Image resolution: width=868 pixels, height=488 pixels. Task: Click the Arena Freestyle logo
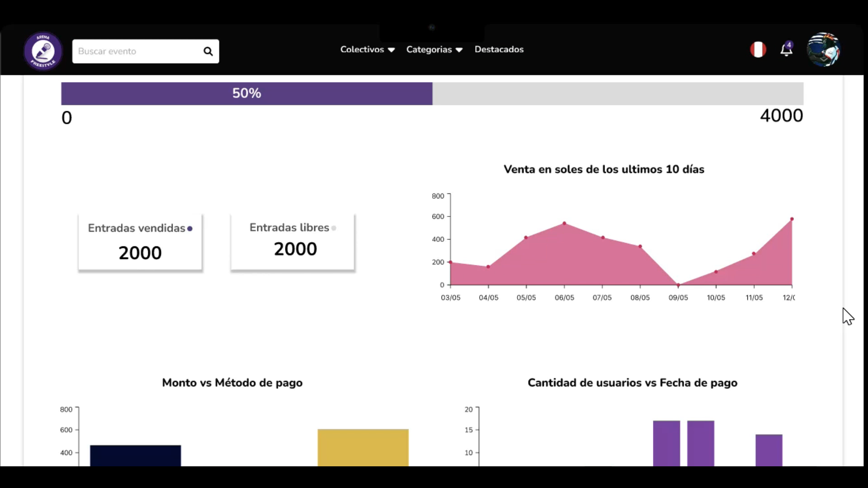(x=43, y=51)
